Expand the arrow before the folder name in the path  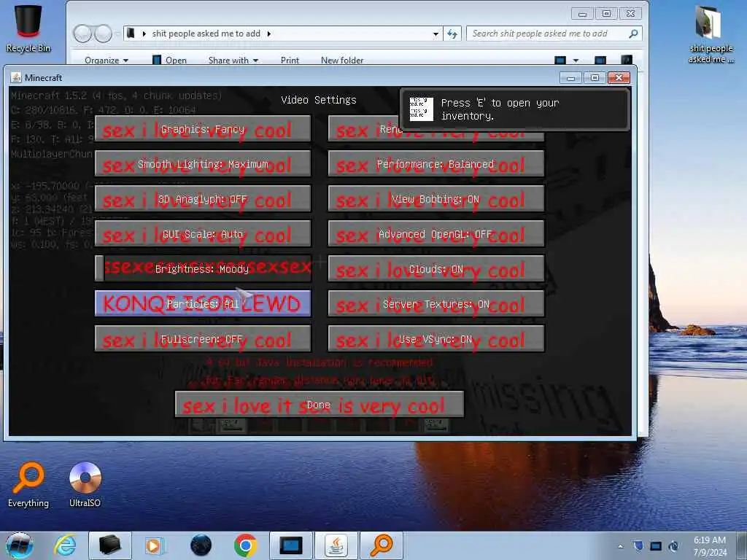[144, 34]
